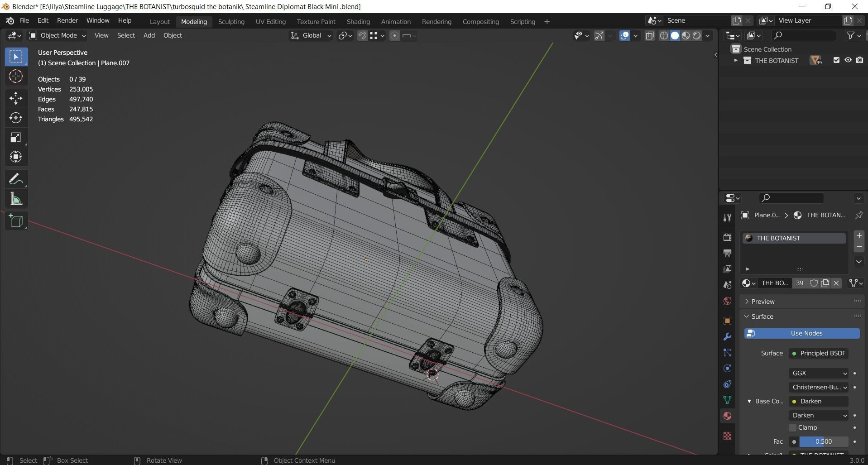Screen dimensions: 868x465
Task: Click the Use Nodes button
Action: [802, 333]
